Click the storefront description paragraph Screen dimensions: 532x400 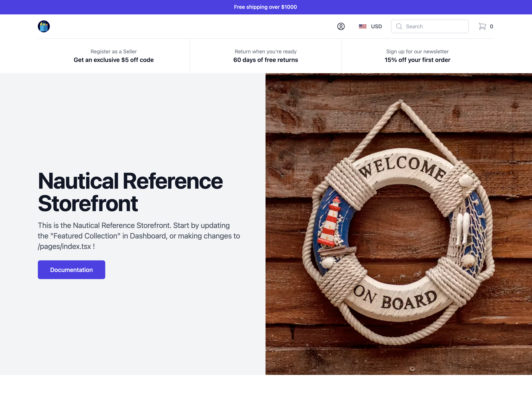139,236
